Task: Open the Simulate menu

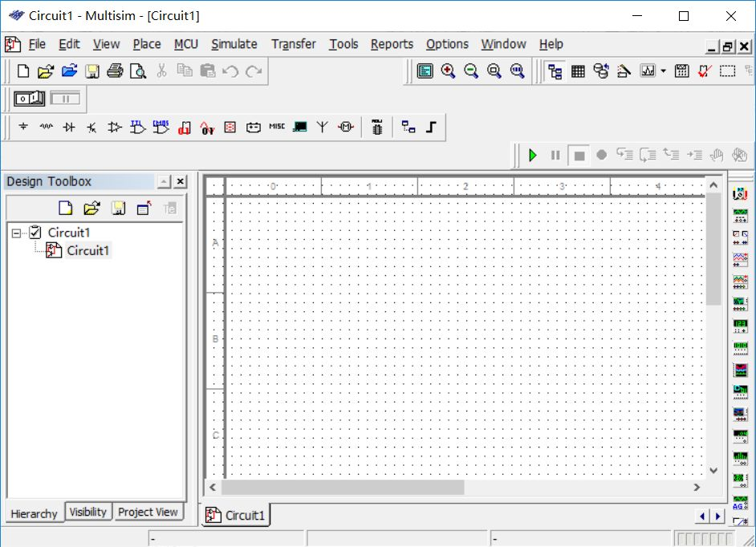Action: [x=234, y=44]
